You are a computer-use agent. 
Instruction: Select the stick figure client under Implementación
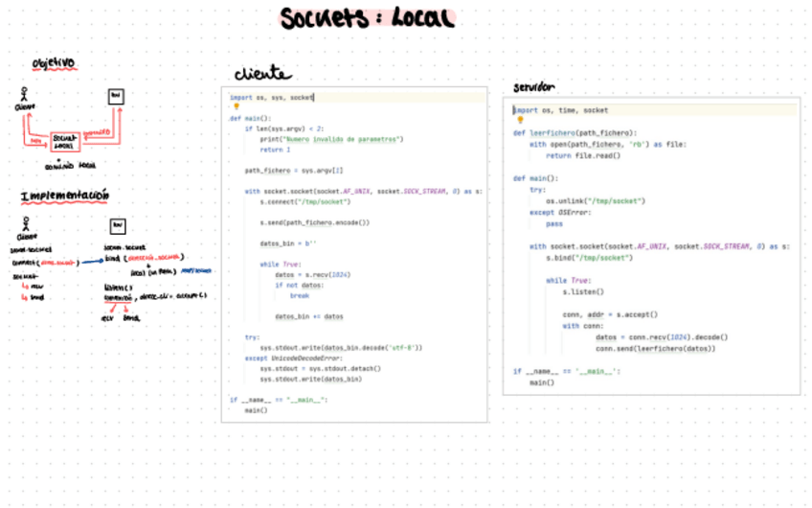[24, 225]
